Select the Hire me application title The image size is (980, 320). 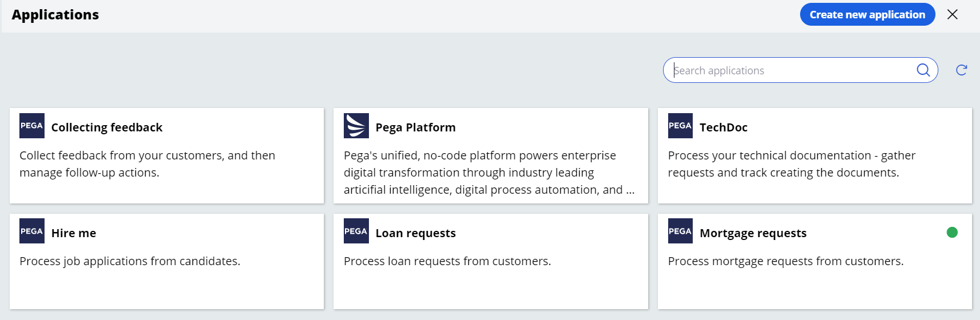click(x=74, y=233)
